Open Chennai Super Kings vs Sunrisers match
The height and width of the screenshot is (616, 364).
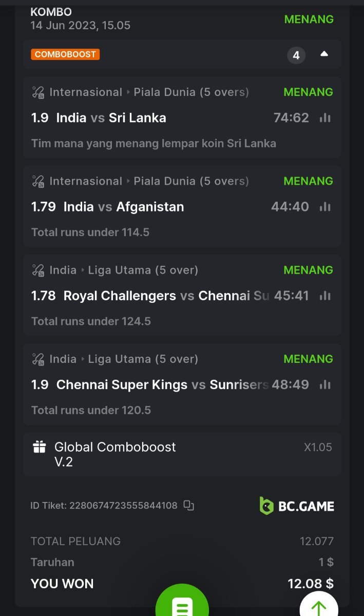(162, 384)
